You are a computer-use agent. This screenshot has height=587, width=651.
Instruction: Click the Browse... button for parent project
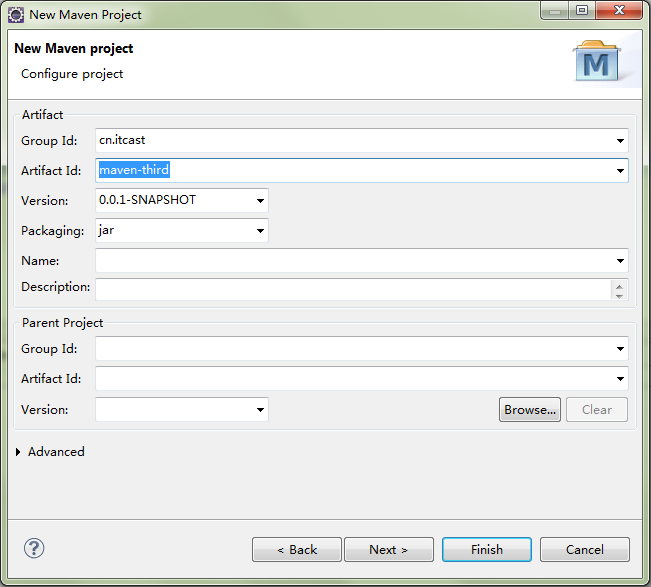(529, 410)
